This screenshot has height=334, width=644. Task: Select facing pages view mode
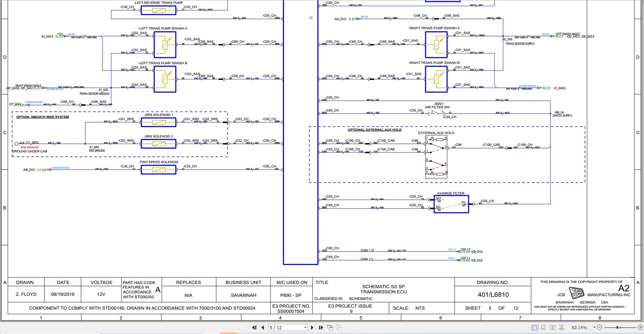click(x=552, y=327)
